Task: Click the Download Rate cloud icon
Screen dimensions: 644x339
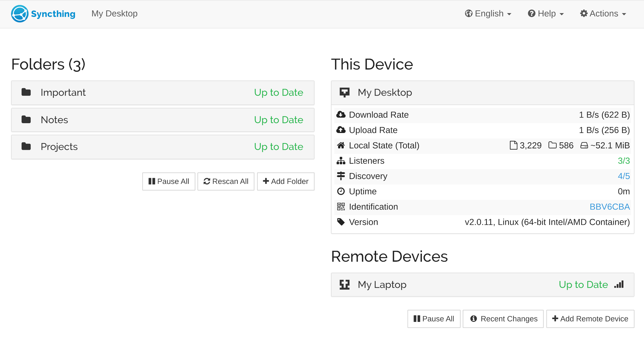Action: [341, 115]
